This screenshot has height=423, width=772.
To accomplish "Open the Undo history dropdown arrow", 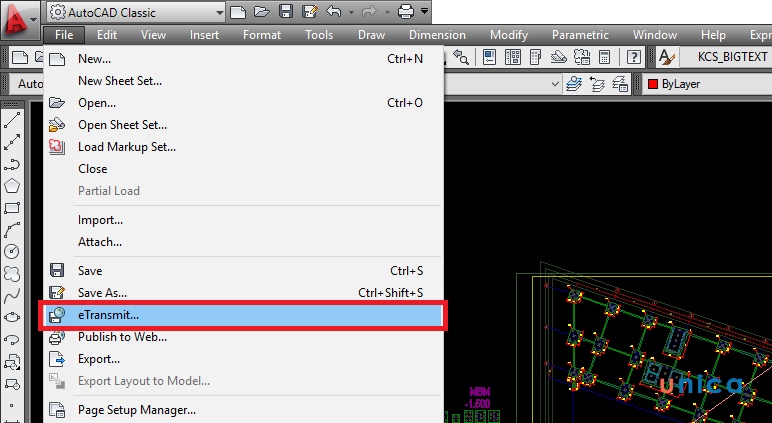I will coord(351,12).
